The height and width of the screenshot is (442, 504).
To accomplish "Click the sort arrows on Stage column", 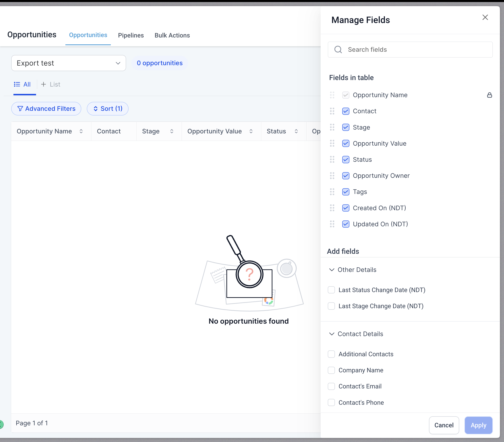I will coord(172,131).
